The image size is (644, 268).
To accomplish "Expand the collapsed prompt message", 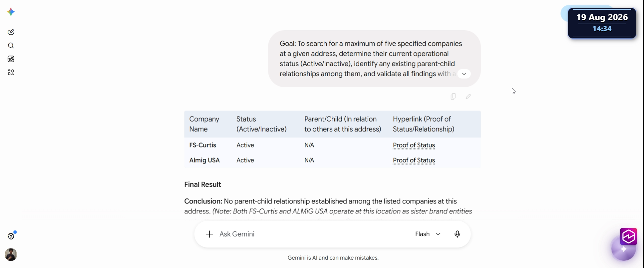I will (464, 74).
